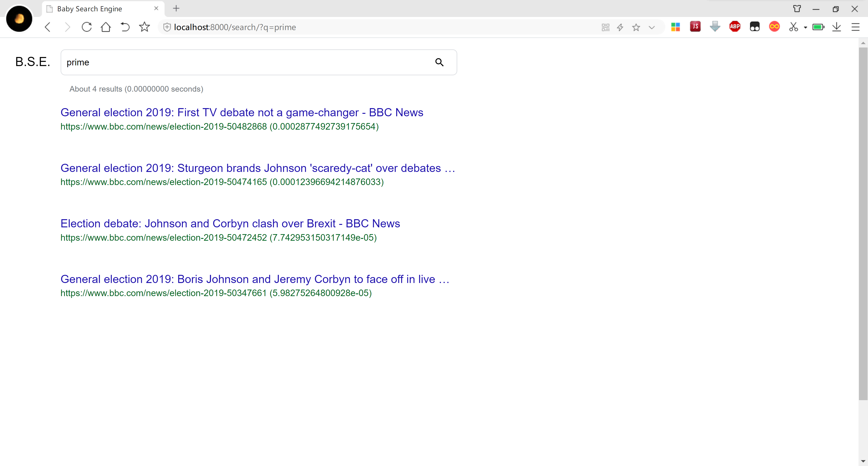868x466 pixels.
Task: Reload the page with refresh icon
Action: tap(87, 27)
